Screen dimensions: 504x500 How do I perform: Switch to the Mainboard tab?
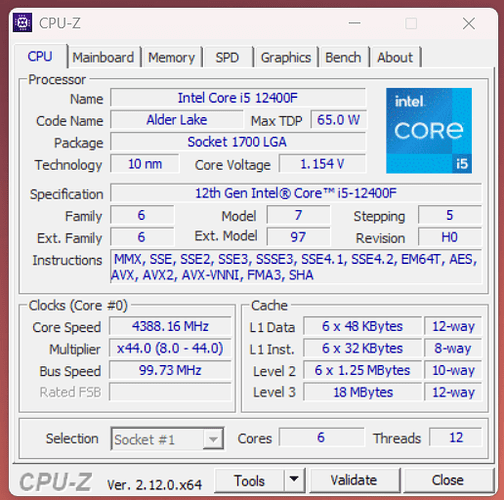pos(103,57)
